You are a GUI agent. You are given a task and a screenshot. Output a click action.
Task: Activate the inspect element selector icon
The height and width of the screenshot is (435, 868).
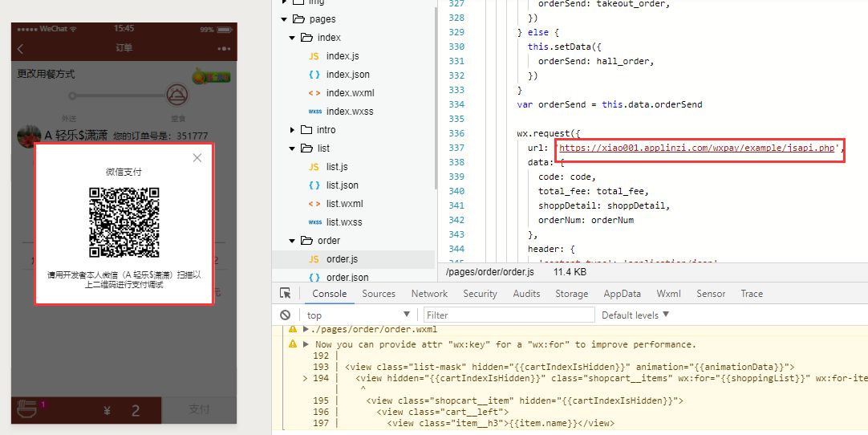tap(285, 294)
